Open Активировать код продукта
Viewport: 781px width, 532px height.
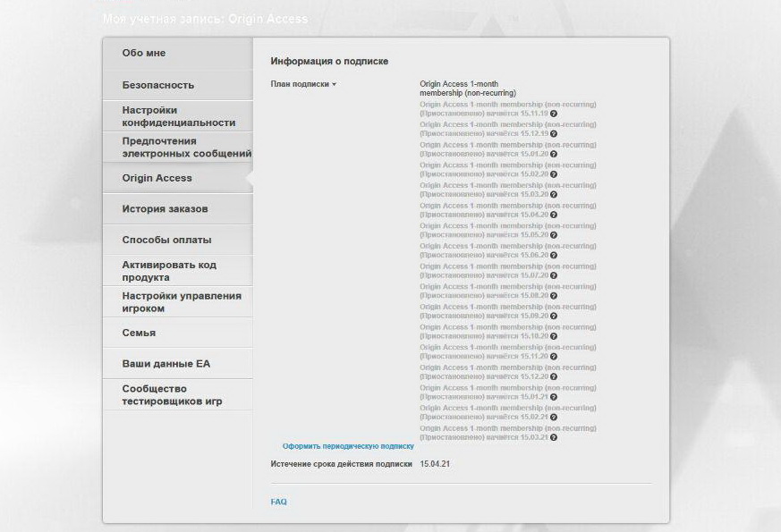click(178, 271)
